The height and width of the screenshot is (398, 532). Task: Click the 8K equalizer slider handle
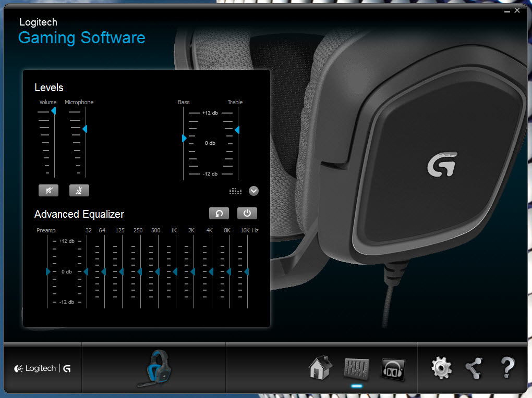click(228, 271)
